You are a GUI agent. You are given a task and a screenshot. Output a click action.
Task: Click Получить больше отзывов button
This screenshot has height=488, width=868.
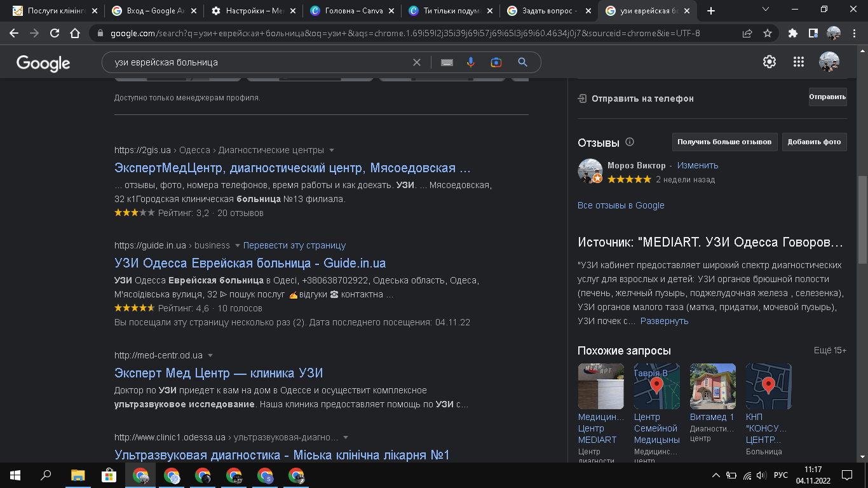[x=724, y=142]
